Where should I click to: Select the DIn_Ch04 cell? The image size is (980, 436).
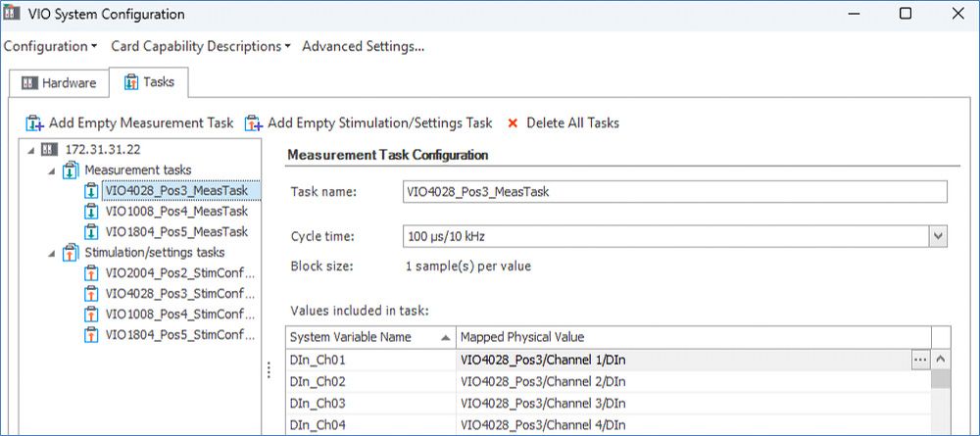371,425
